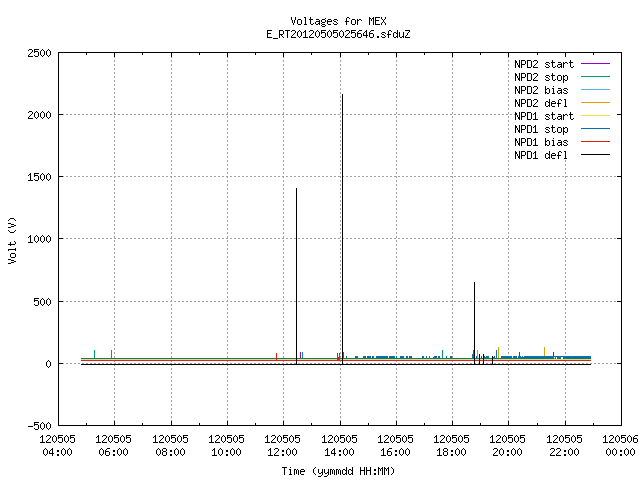Click the dark blue NPD1 stop legend line
Screen dimensions: 640x480
(x=595, y=129)
